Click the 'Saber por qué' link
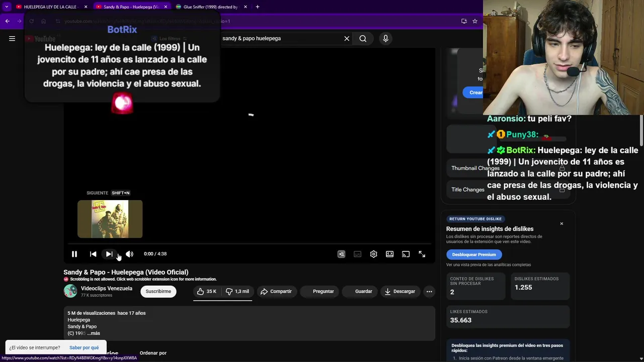This screenshot has width=644, height=362. (84, 347)
